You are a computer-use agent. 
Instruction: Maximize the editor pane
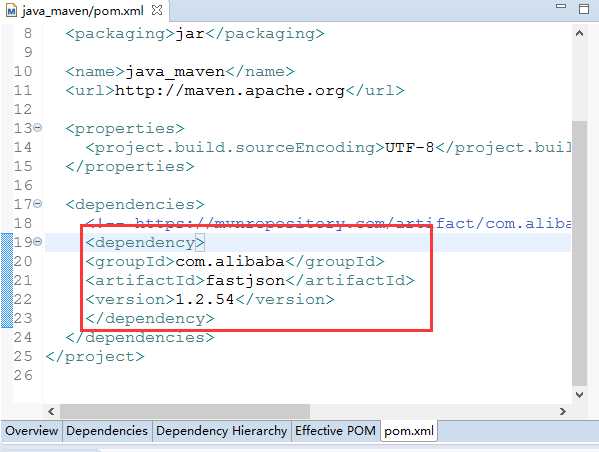click(x=584, y=8)
